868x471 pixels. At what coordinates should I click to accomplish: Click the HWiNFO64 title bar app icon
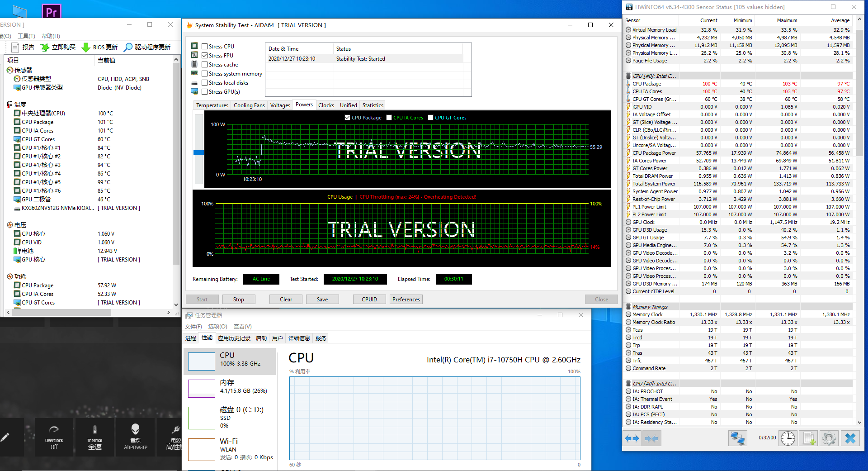pyautogui.click(x=629, y=7)
